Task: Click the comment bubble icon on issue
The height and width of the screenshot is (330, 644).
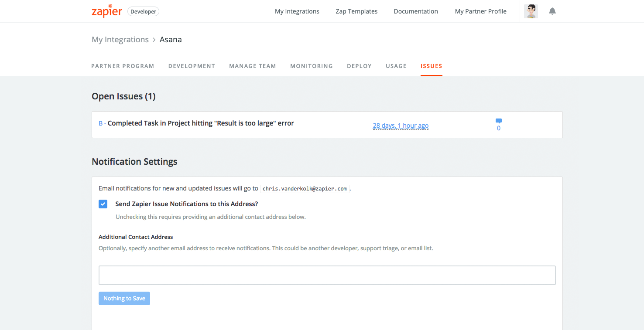Action: coord(499,121)
